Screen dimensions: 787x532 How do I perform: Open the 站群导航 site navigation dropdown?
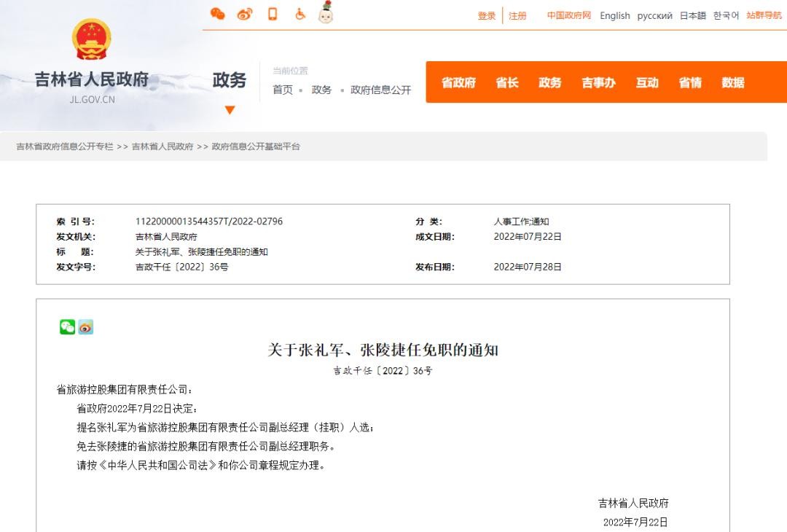[764, 15]
